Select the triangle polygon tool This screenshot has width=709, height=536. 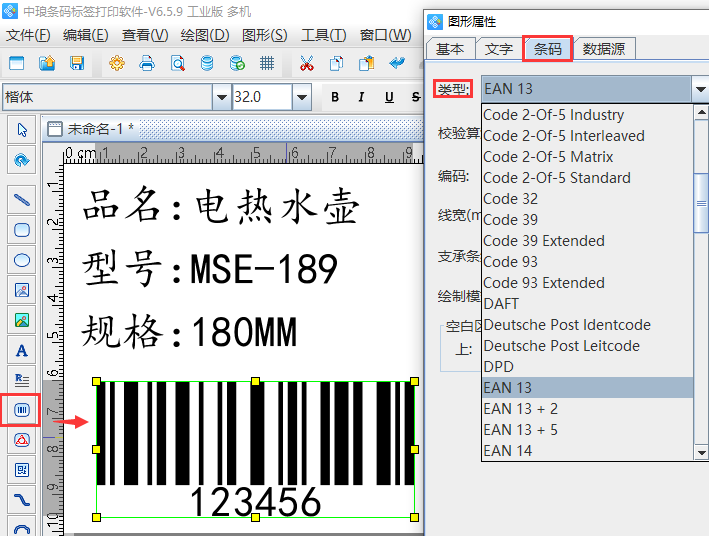point(22,440)
